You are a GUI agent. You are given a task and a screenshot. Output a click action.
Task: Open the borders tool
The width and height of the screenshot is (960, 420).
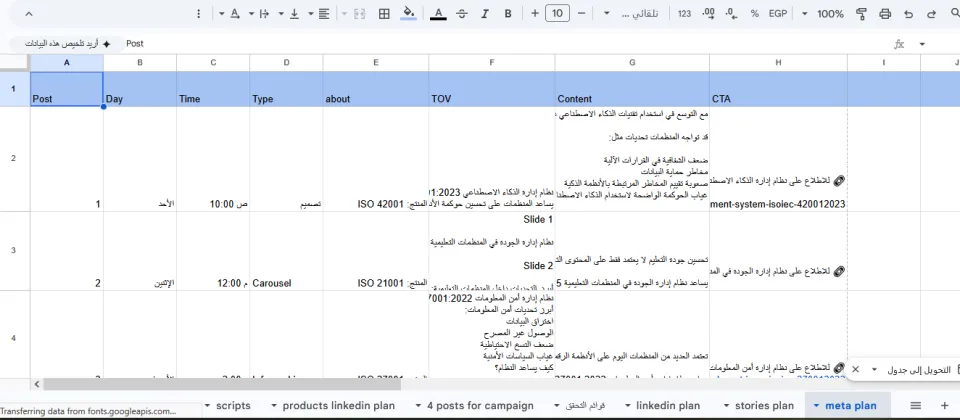(384, 13)
